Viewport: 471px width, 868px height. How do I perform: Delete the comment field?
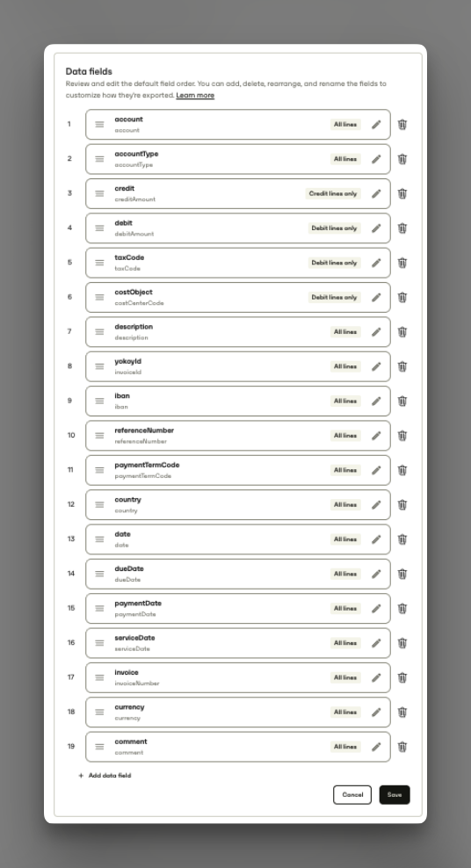pos(402,747)
